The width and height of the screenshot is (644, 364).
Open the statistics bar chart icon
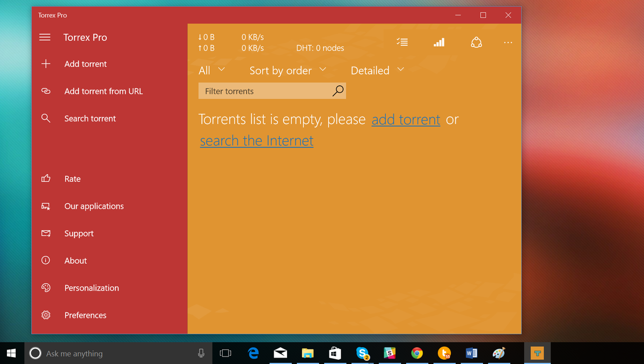pyautogui.click(x=439, y=42)
